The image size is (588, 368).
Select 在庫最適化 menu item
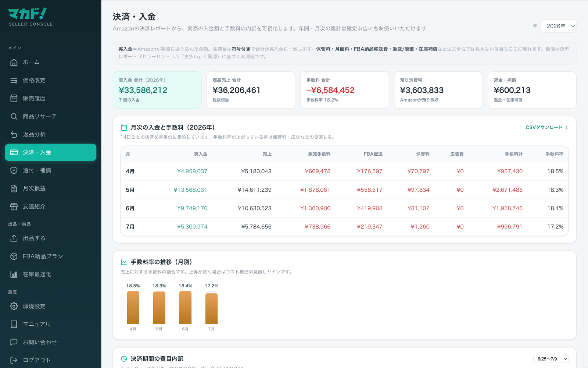click(51, 274)
